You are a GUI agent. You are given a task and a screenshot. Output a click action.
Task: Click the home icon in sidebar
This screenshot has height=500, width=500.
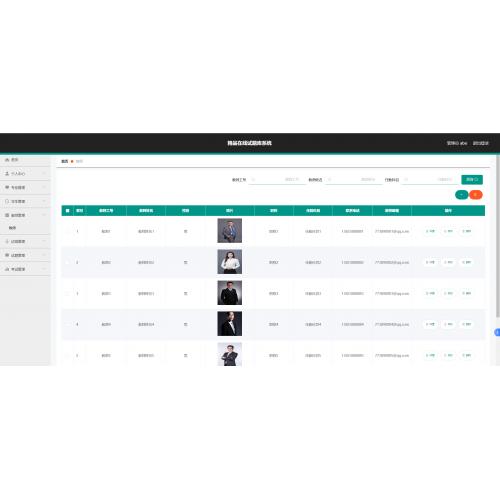tap(7, 160)
